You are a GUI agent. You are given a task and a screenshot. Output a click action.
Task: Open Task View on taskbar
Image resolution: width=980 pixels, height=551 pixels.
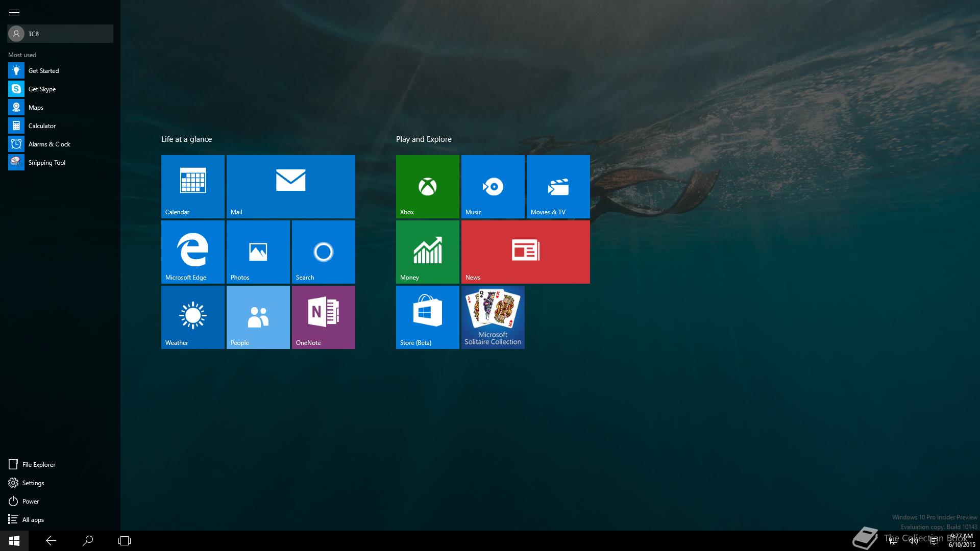pos(125,541)
